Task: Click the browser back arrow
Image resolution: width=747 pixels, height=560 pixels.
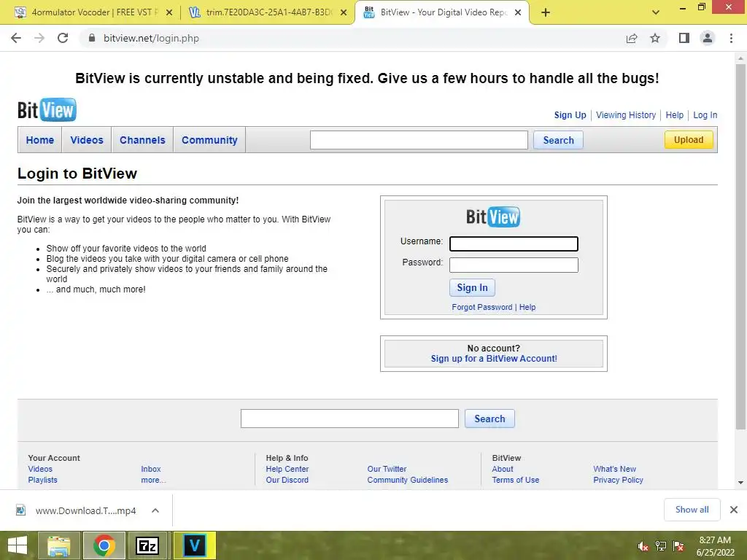Action: coord(16,38)
